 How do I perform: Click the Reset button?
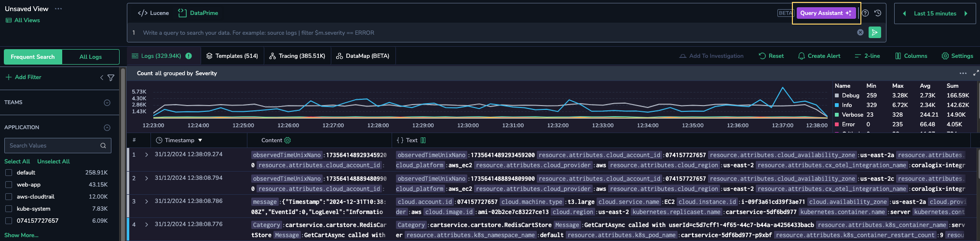coord(771,56)
